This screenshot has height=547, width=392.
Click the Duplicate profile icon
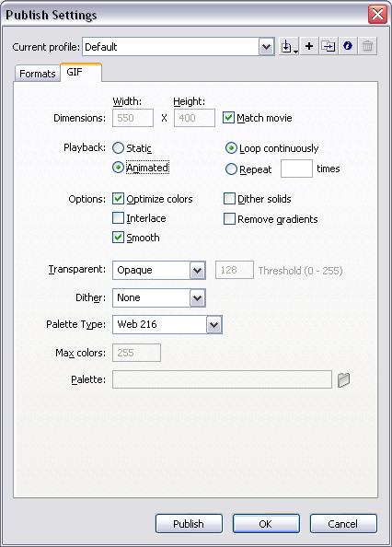pyautogui.click(x=329, y=46)
